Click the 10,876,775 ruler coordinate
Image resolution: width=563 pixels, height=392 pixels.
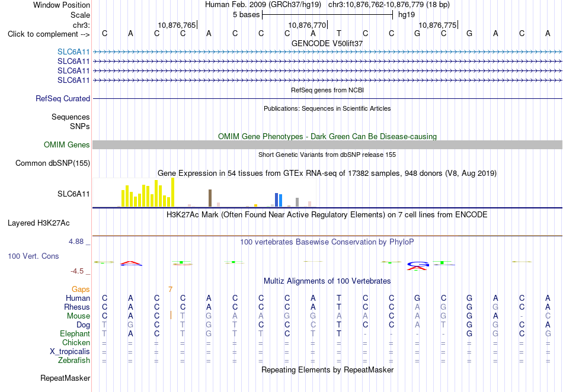[x=437, y=25]
